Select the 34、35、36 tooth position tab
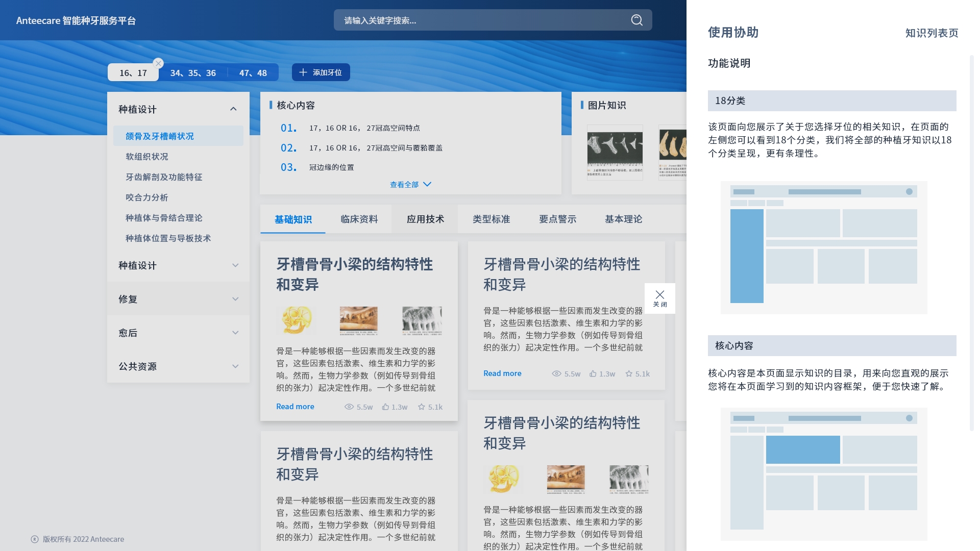 [193, 73]
